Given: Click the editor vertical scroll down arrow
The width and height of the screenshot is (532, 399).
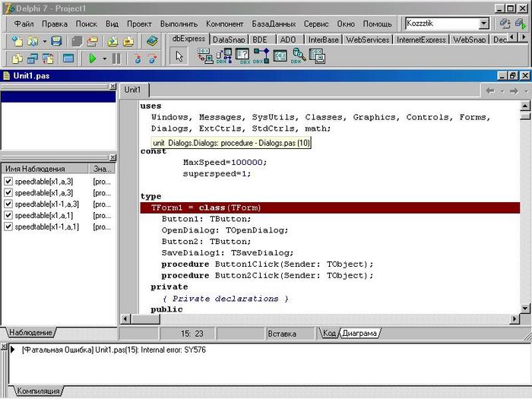Looking at the screenshot, I should 525,309.
